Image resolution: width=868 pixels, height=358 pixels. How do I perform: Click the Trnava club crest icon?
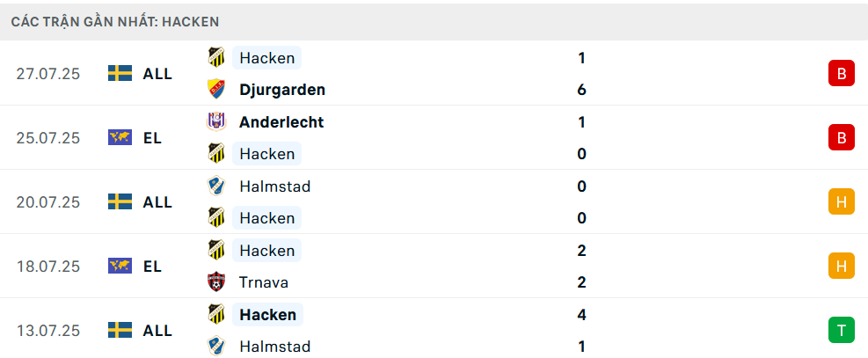(215, 282)
